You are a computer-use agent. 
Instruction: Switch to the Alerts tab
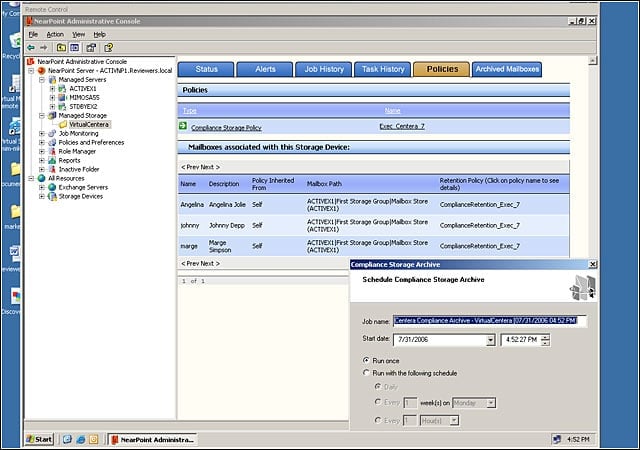(x=265, y=69)
